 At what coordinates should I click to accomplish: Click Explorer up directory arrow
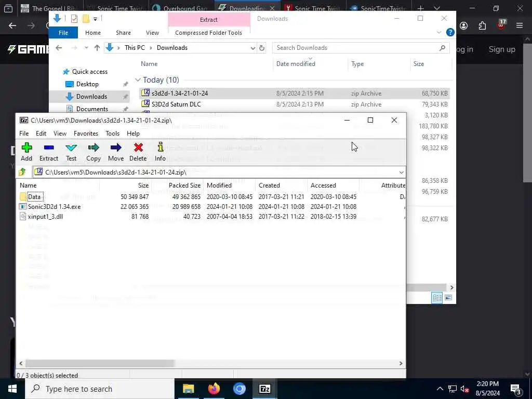(x=97, y=48)
